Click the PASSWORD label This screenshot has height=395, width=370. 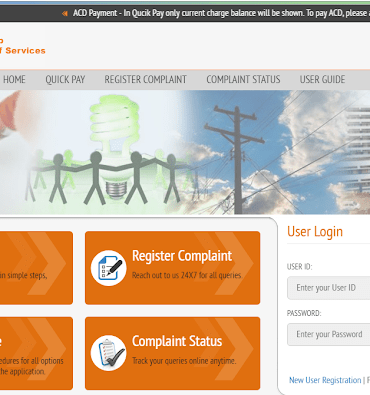304,313
